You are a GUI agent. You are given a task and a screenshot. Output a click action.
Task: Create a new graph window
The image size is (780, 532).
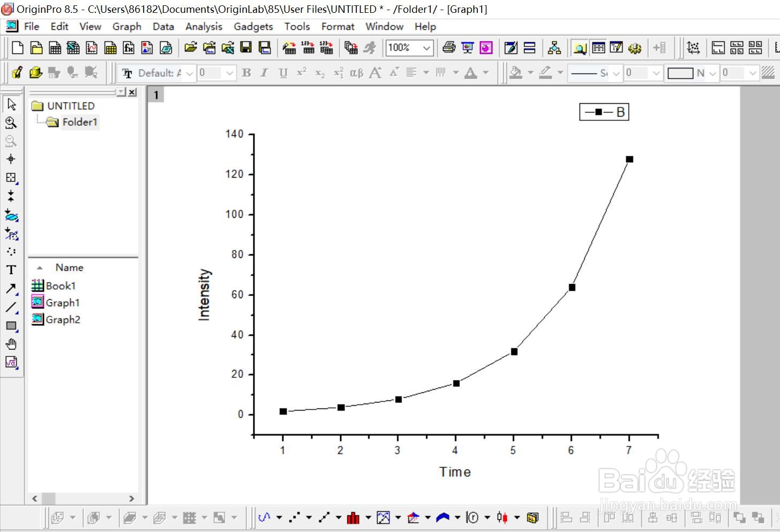pos(92,48)
